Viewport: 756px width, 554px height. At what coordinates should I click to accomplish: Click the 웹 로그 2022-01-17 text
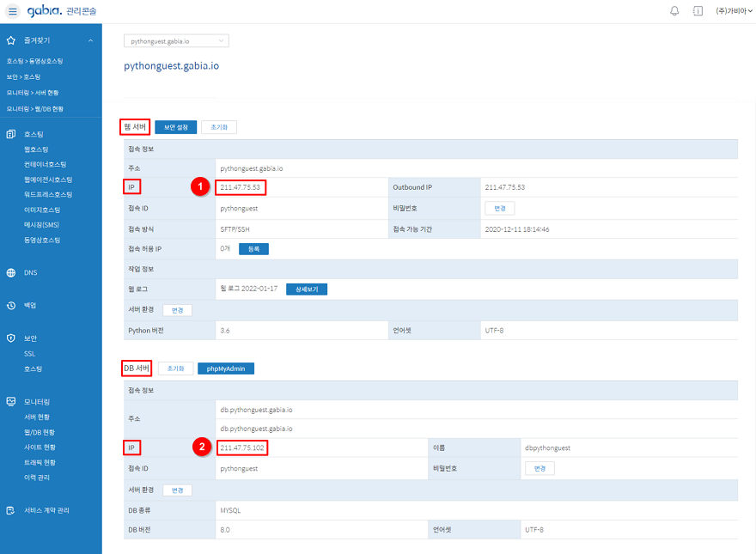249,289
